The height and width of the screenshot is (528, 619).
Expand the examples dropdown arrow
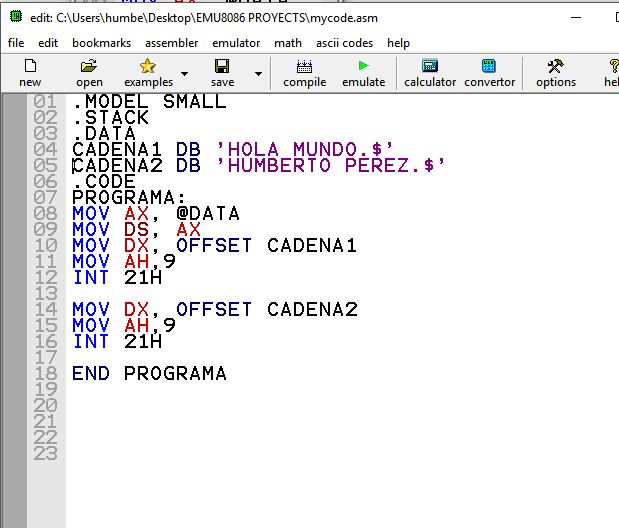pos(184,74)
